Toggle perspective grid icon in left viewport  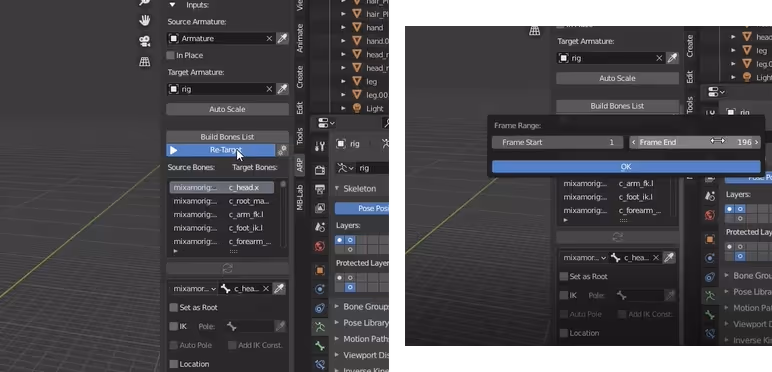144,62
